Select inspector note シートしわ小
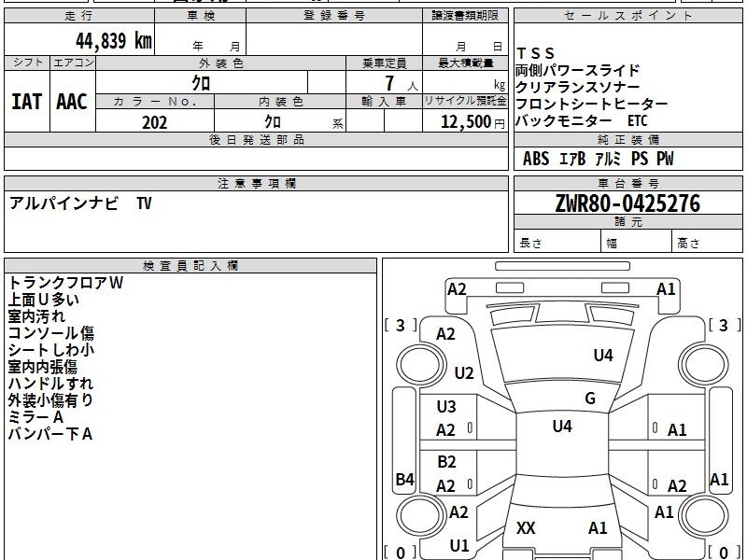747x560 pixels. point(51,350)
